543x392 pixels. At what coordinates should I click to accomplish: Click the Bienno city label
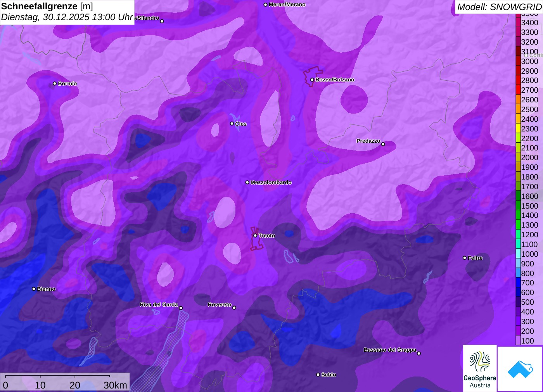tap(46, 289)
